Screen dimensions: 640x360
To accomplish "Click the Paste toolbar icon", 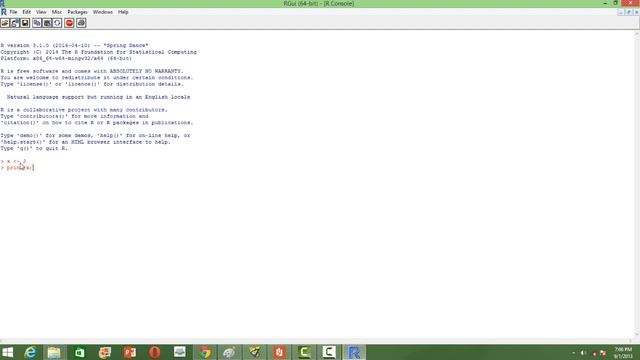I will [47, 23].
